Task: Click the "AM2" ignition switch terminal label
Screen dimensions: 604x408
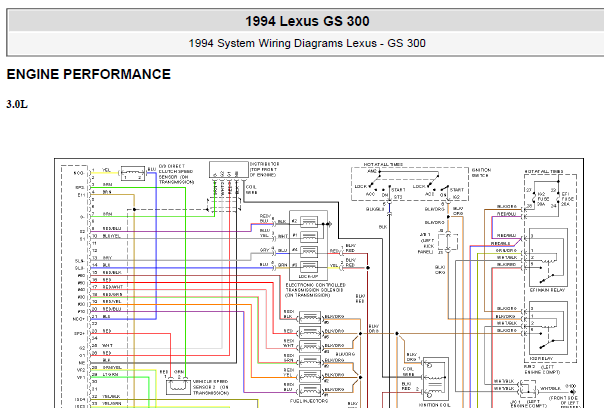Action: 372,171
